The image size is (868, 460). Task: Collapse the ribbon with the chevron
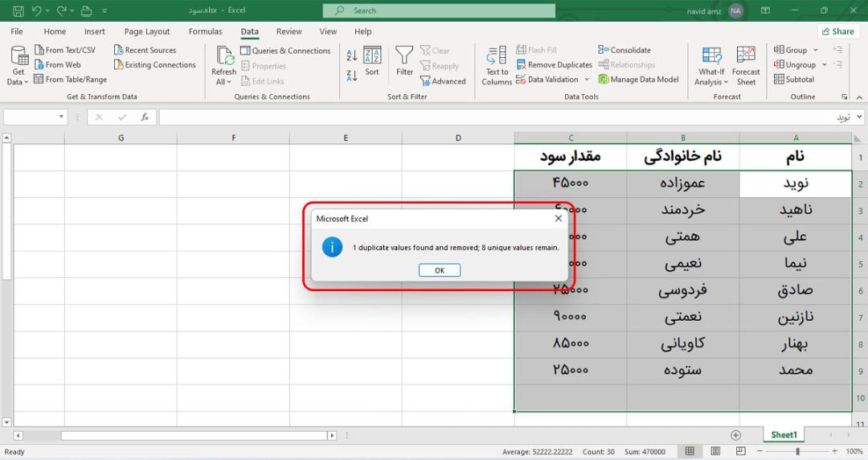tap(859, 97)
